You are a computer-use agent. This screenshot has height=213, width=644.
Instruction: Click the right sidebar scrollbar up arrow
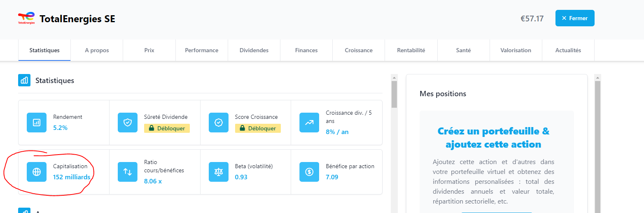597,77
